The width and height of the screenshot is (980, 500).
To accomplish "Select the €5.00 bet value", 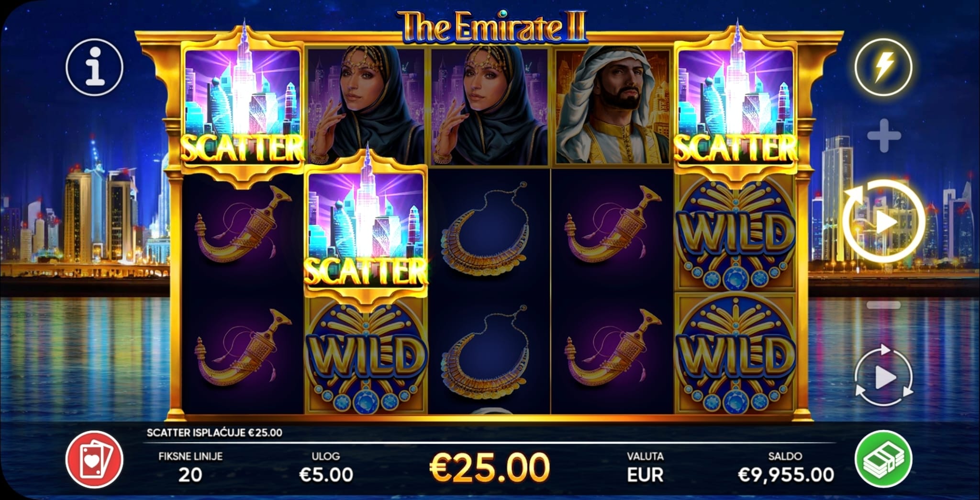I will pyautogui.click(x=326, y=475).
